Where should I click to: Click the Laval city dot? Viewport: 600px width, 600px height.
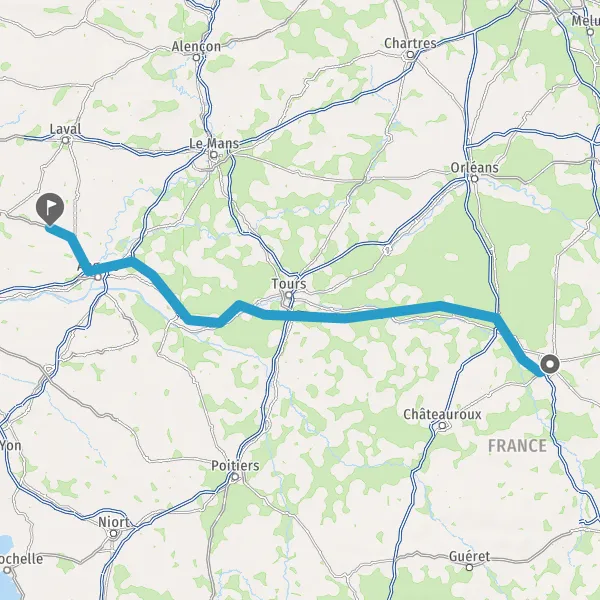point(65,140)
